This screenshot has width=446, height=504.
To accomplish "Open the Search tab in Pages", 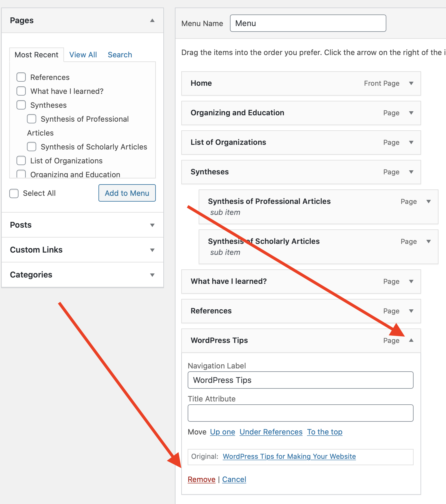I will click(120, 55).
